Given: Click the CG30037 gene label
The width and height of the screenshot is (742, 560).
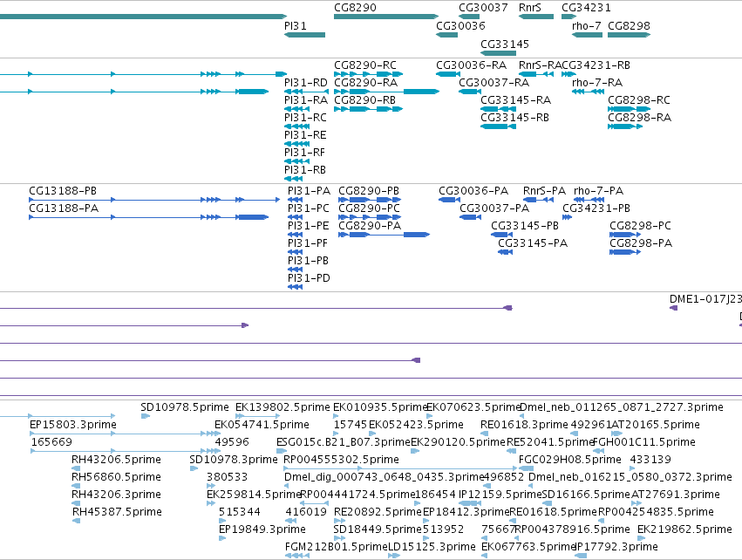Looking at the screenshot, I should (483, 8).
